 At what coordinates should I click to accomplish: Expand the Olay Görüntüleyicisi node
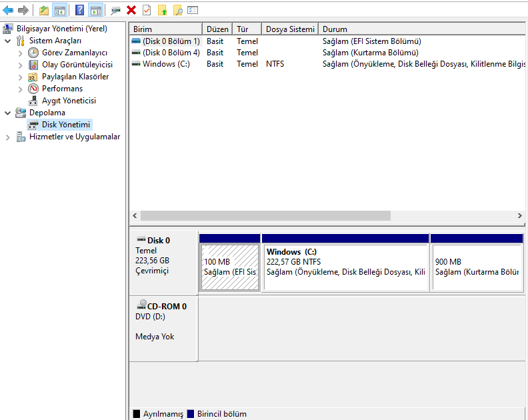click(20, 65)
